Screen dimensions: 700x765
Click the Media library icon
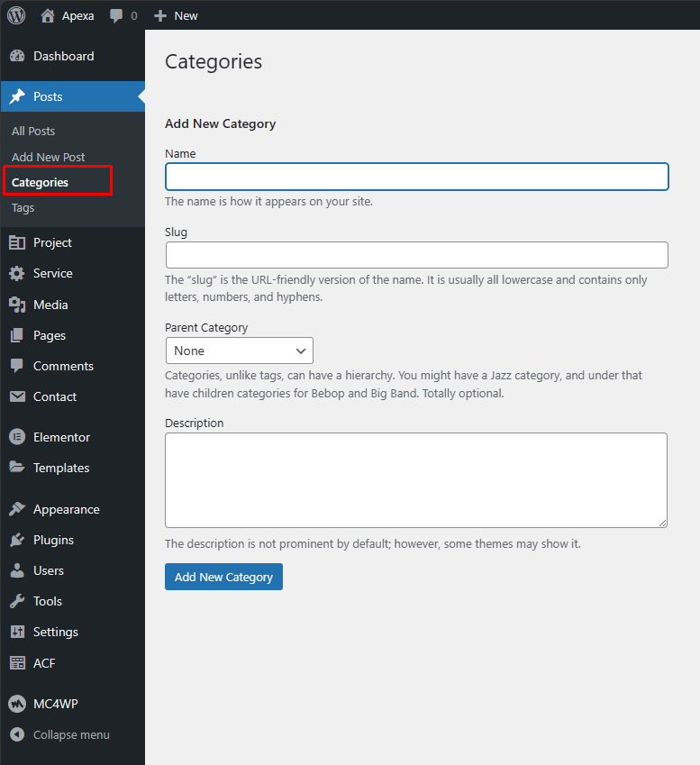tap(16, 305)
